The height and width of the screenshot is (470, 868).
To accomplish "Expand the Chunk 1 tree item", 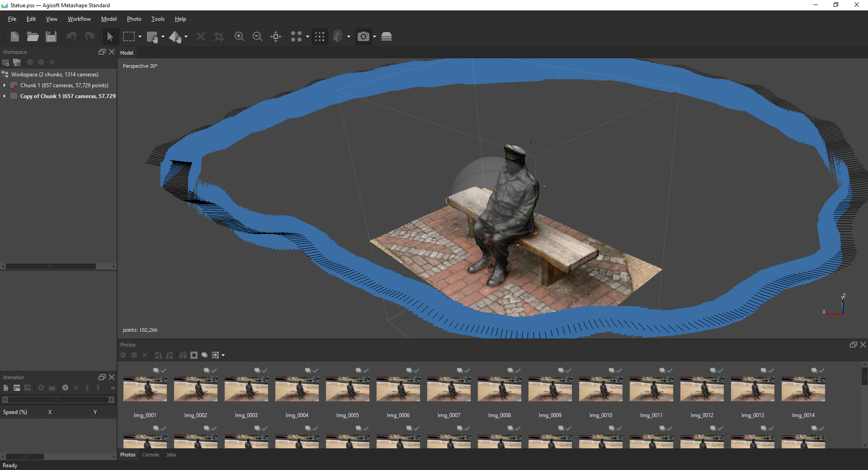I will [x=5, y=85].
